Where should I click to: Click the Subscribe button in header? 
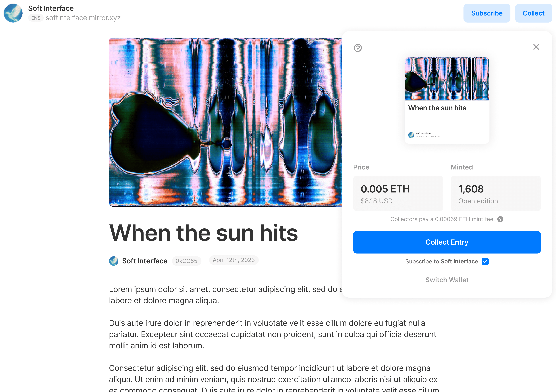point(487,13)
